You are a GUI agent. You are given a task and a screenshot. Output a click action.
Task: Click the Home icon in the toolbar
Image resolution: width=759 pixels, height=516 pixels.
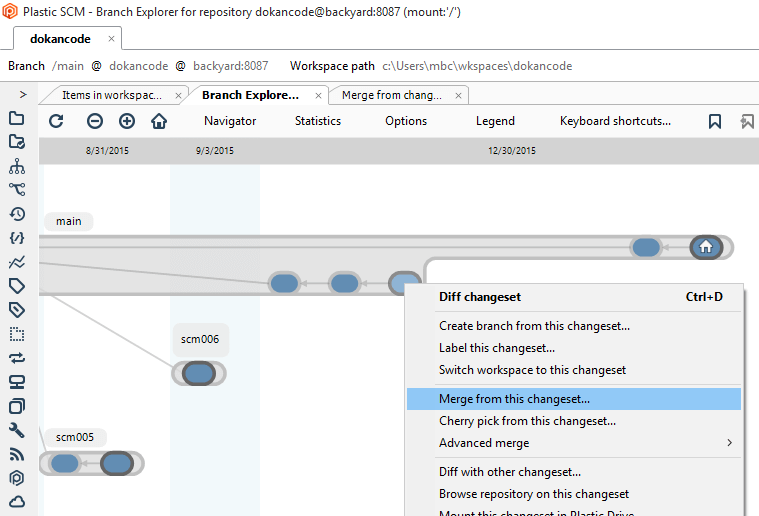159,121
